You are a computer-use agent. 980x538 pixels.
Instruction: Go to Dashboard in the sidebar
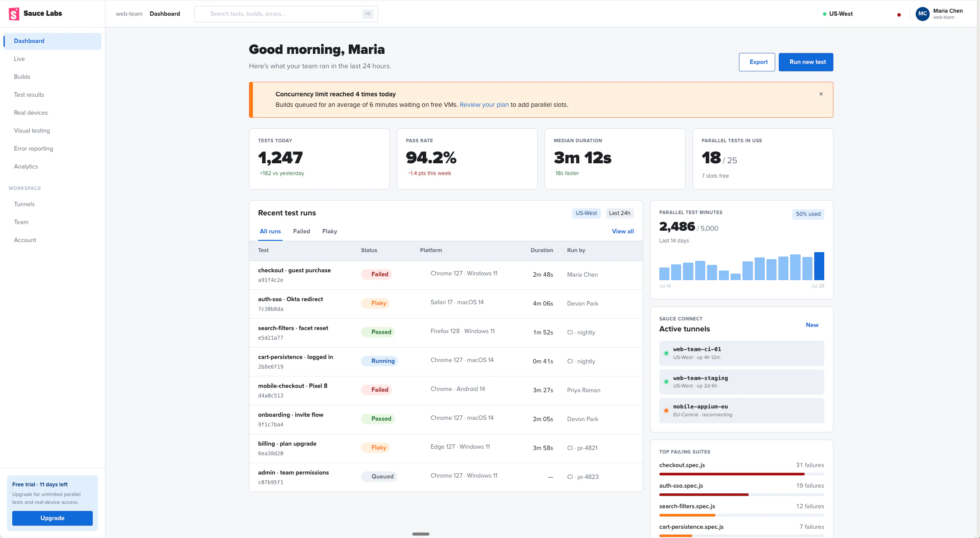(x=52, y=41)
